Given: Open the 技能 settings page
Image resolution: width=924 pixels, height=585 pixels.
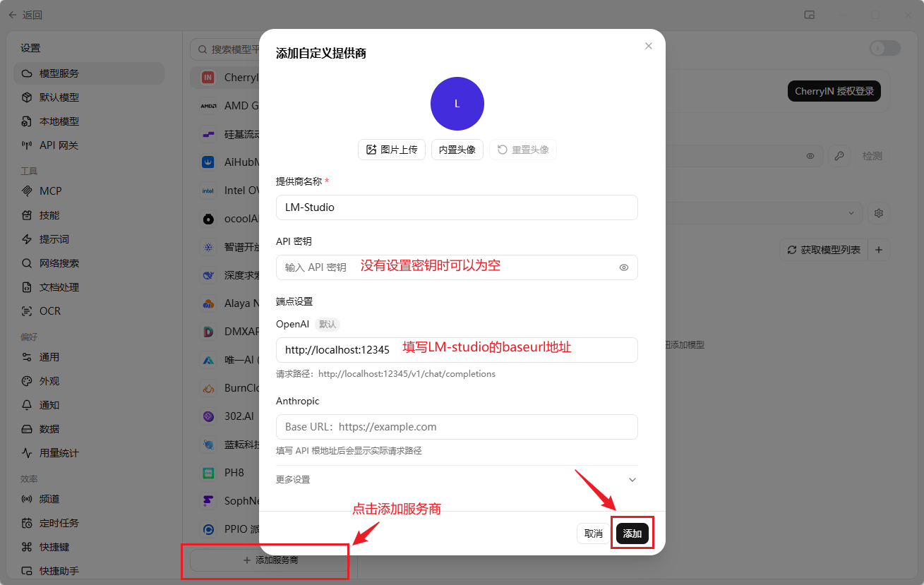Looking at the screenshot, I should click(89, 215).
